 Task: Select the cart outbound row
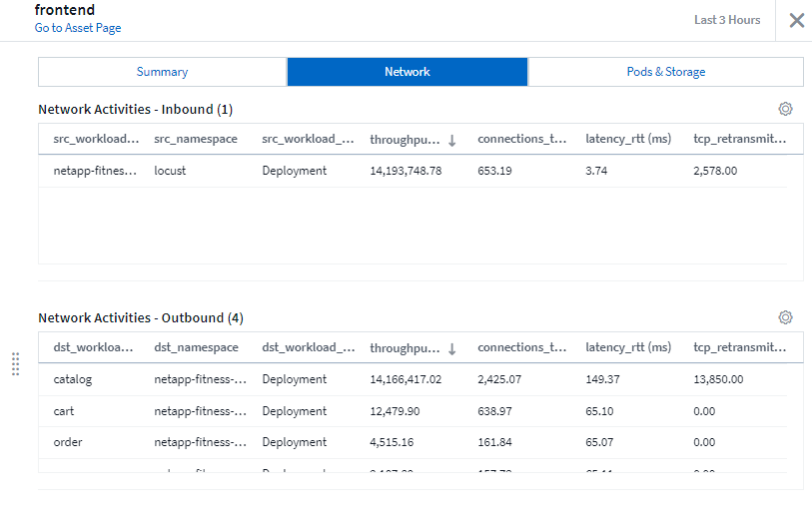(x=64, y=411)
